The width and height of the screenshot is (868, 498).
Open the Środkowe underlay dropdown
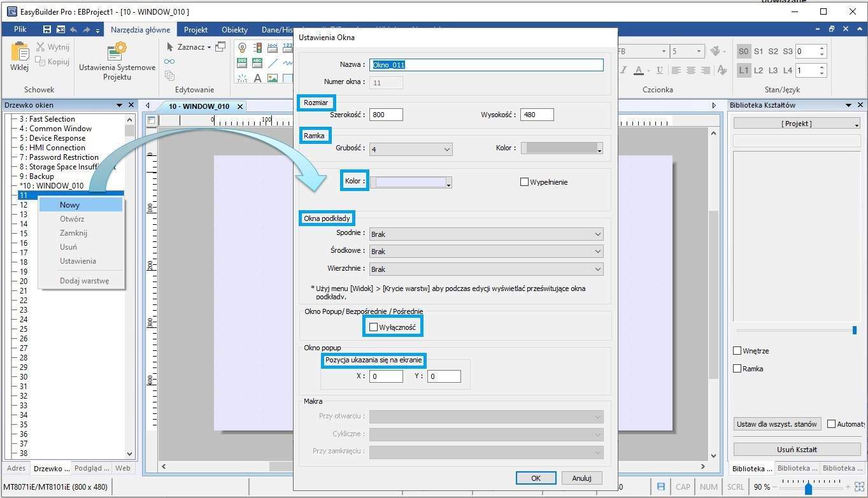pos(486,252)
